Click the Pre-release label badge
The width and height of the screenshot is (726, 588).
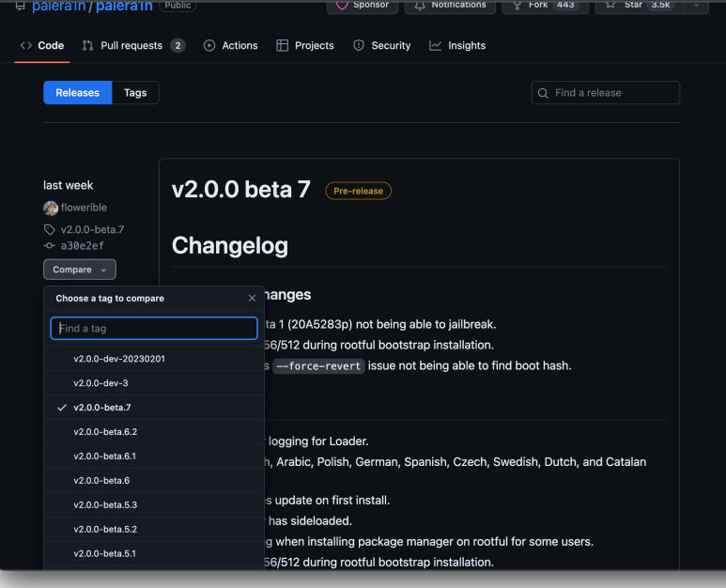pyautogui.click(x=359, y=191)
